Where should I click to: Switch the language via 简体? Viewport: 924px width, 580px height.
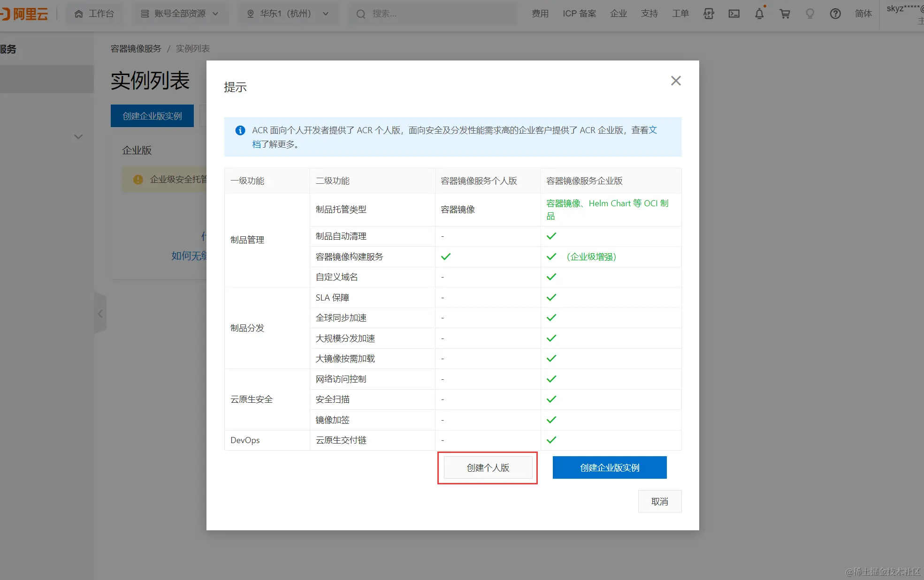[863, 14]
